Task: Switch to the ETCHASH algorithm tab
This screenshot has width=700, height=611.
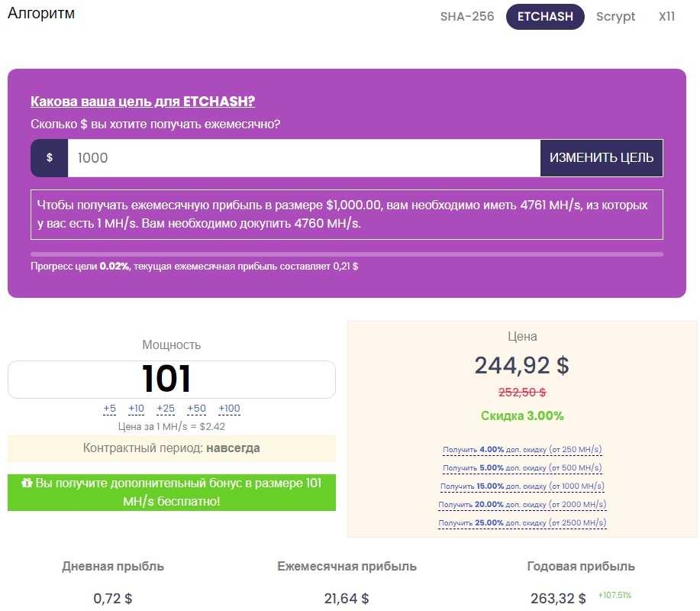Action: pyautogui.click(x=545, y=17)
